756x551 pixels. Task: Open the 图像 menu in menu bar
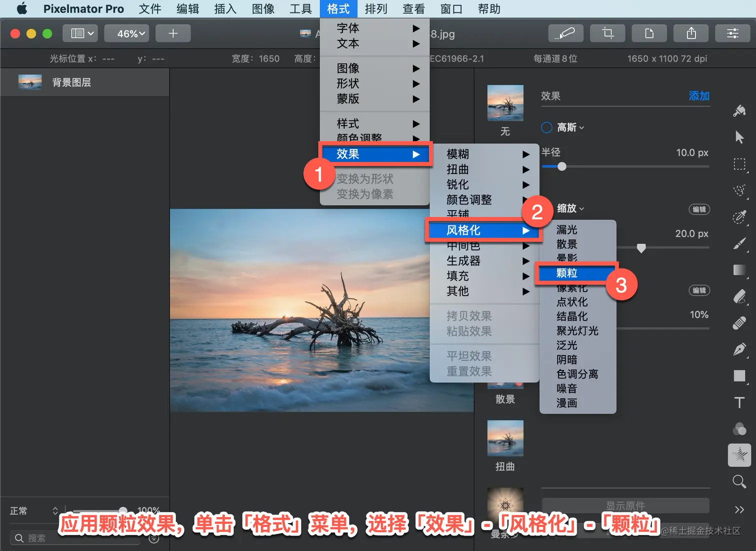click(263, 8)
